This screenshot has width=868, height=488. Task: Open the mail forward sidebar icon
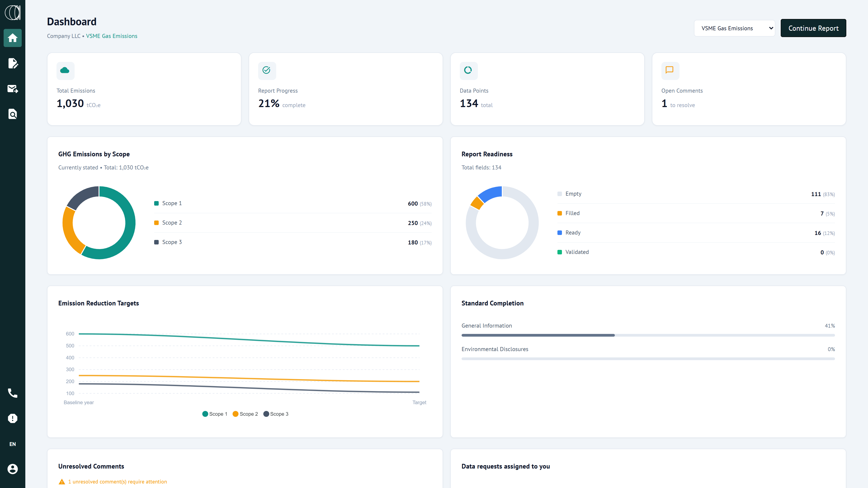click(x=12, y=89)
